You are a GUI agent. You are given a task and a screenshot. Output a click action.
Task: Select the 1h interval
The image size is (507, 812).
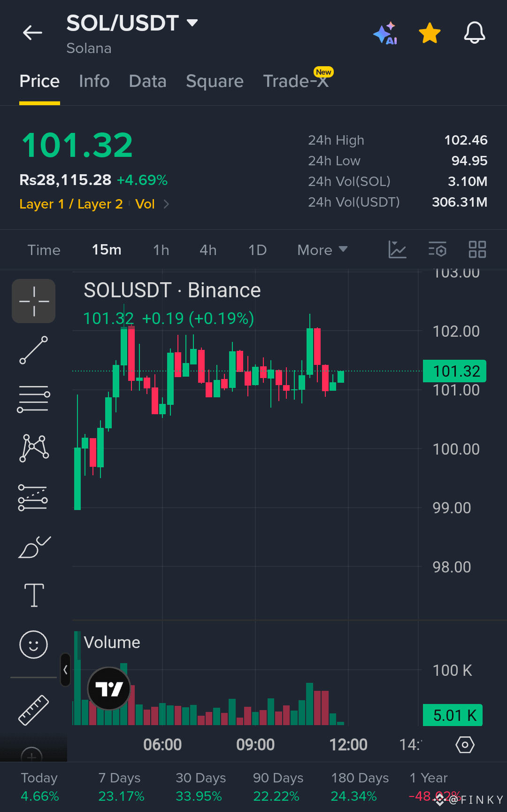click(x=161, y=250)
